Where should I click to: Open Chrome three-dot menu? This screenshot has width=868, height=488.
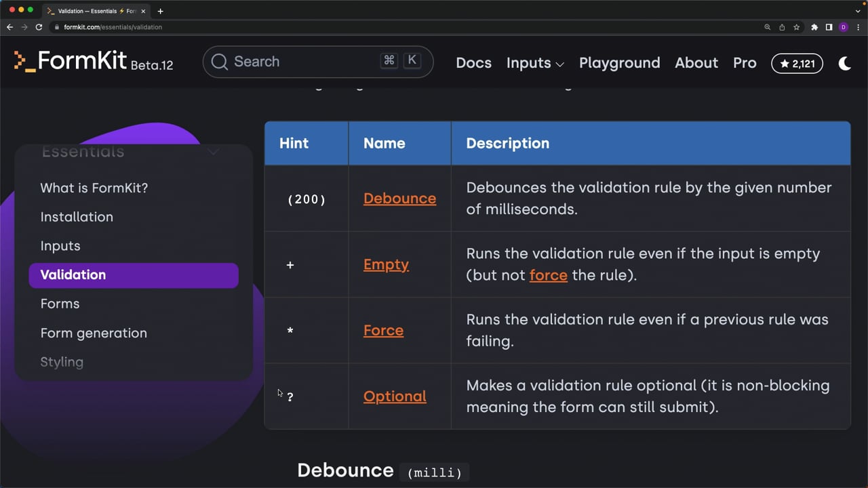point(858,27)
